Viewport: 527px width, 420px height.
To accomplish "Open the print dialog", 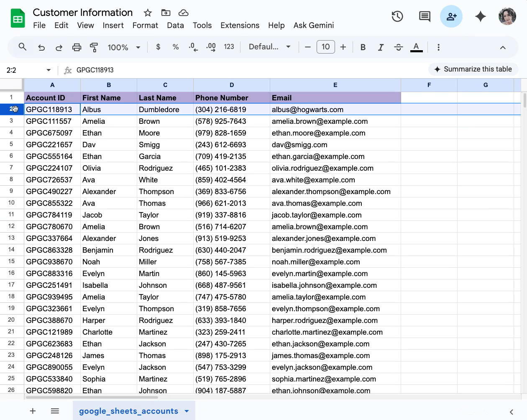I will pyautogui.click(x=77, y=47).
